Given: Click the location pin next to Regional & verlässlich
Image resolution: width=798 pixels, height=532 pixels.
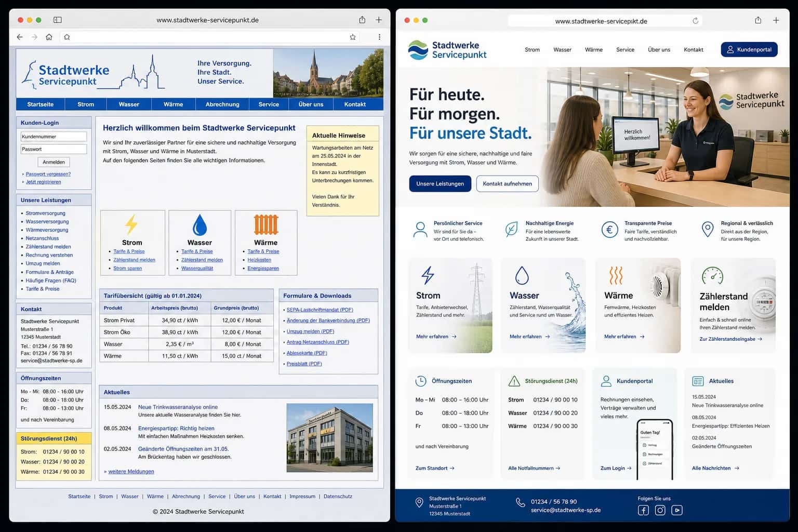Looking at the screenshot, I should click(x=708, y=229).
